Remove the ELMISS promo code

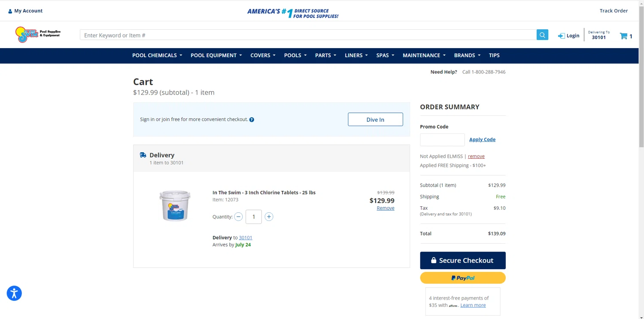[x=476, y=156]
